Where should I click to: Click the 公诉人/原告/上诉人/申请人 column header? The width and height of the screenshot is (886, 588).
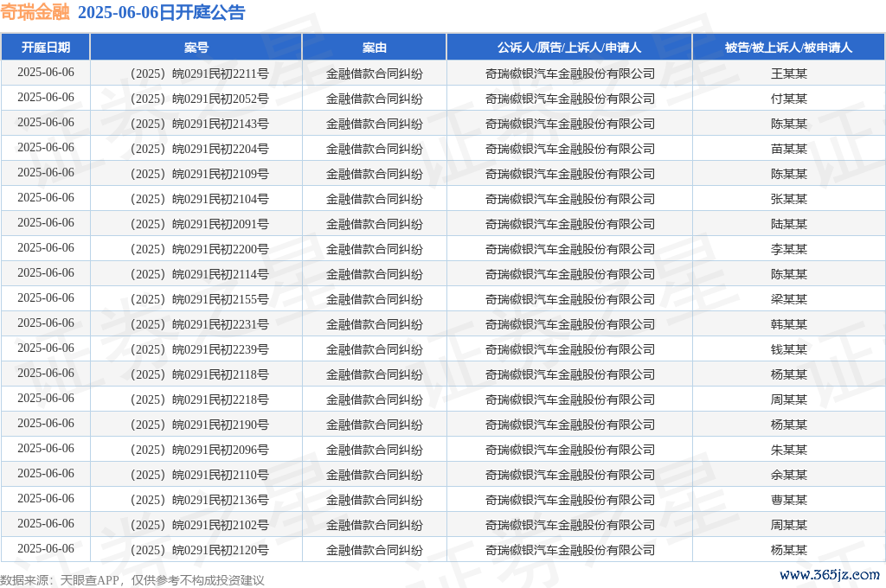(x=569, y=48)
